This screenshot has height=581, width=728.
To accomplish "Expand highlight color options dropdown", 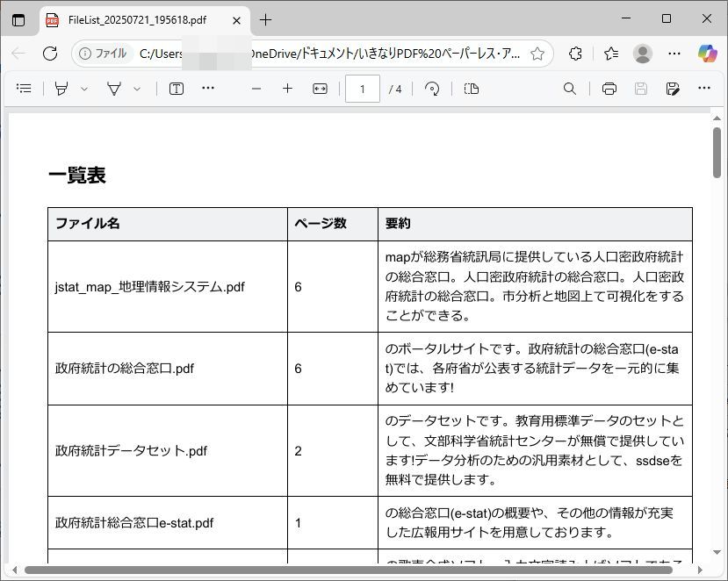I will tap(84, 89).
